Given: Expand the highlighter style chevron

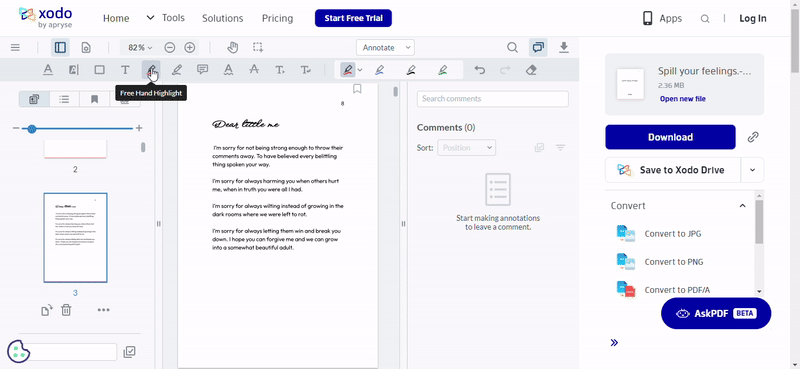Looking at the screenshot, I should (360, 70).
